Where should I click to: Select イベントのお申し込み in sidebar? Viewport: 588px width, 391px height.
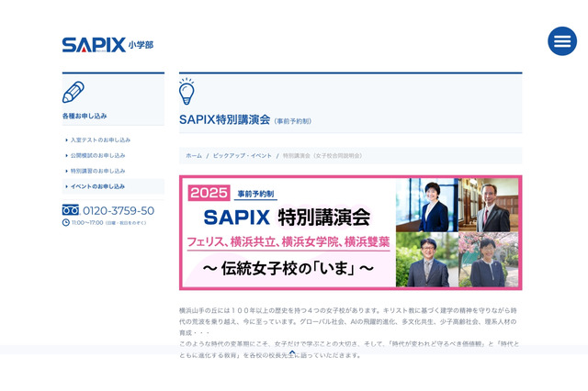[113, 186]
